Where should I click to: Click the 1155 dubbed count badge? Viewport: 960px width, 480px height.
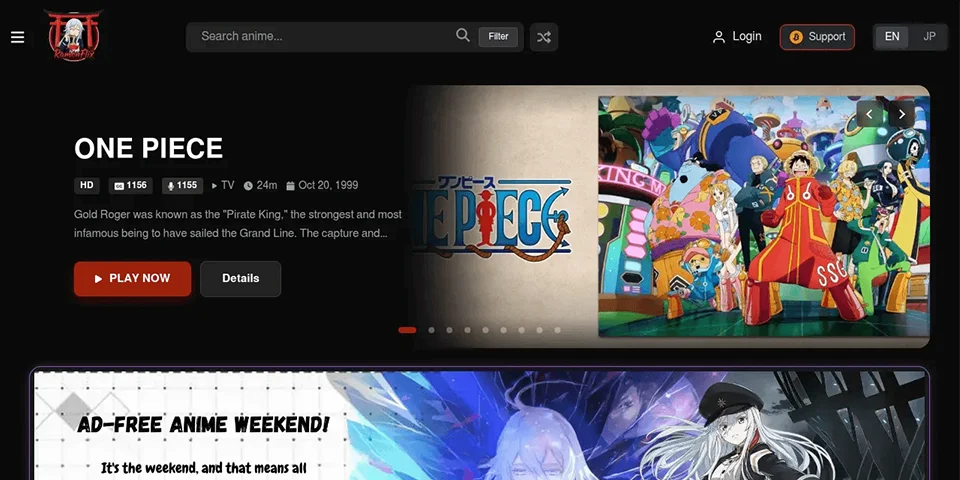tap(182, 186)
